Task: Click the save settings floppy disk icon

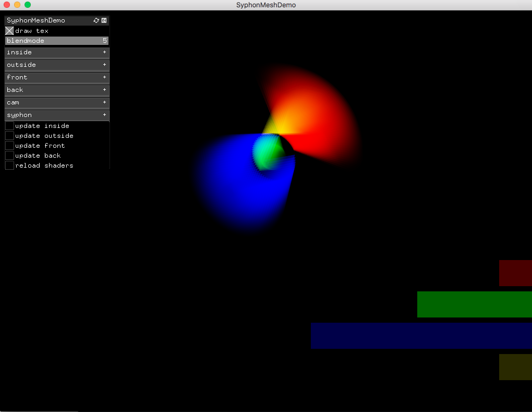Action: coord(104,20)
